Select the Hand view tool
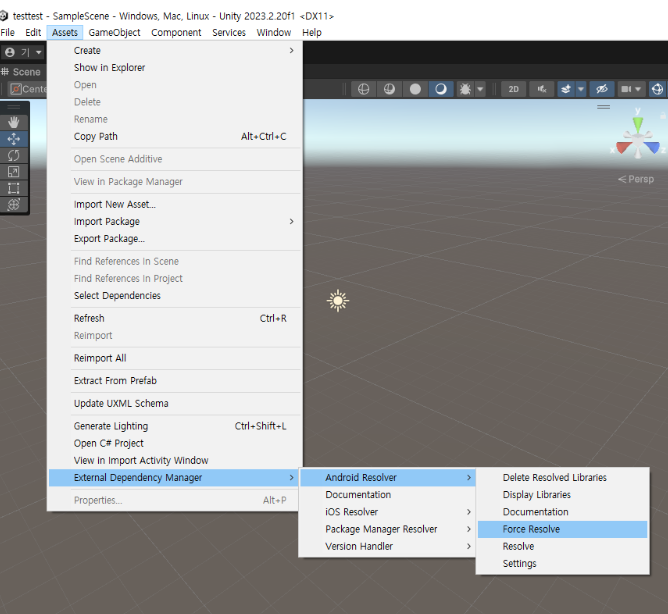The width and height of the screenshot is (668, 614). pyautogui.click(x=14, y=123)
